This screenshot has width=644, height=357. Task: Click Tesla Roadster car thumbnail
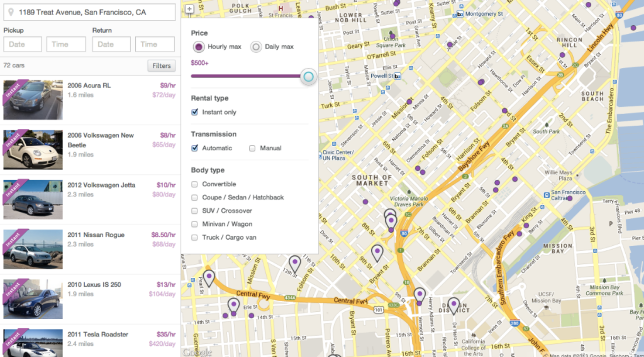33,343
